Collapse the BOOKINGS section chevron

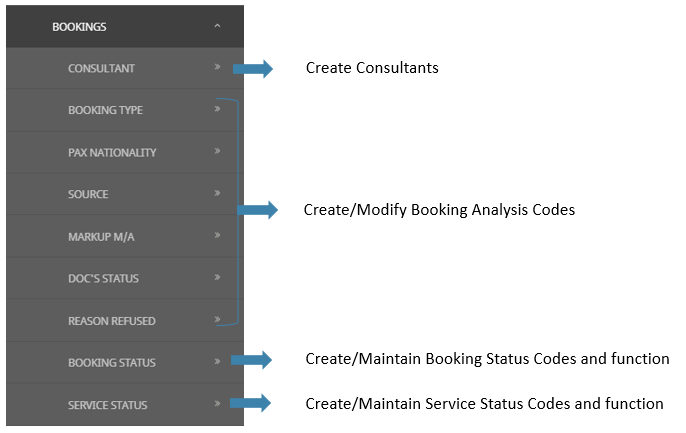[217, 26]
